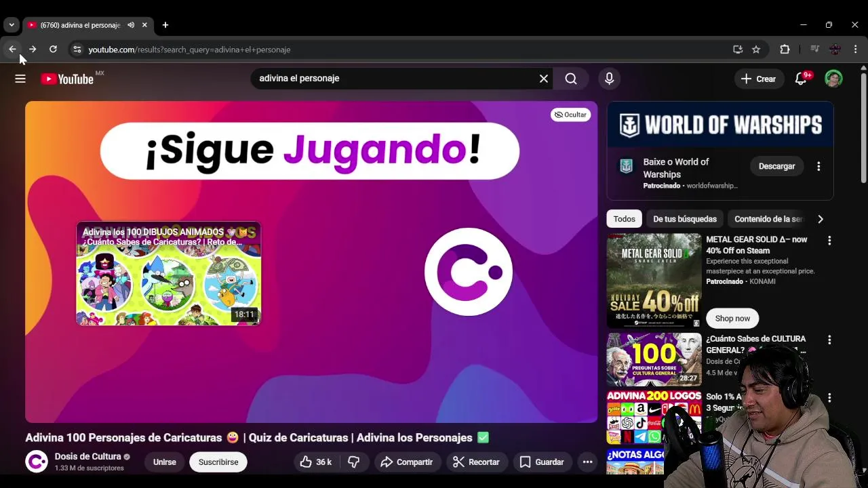868x488 pixels.
Task: Click Descargar on World of Warships ad
Action: pyautogui.click(x=777, y=166)
